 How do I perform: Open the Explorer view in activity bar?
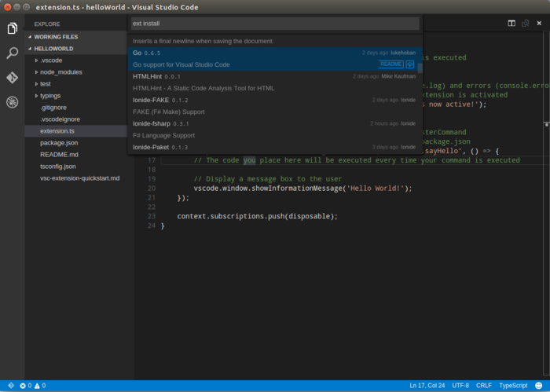pos(12,28)
